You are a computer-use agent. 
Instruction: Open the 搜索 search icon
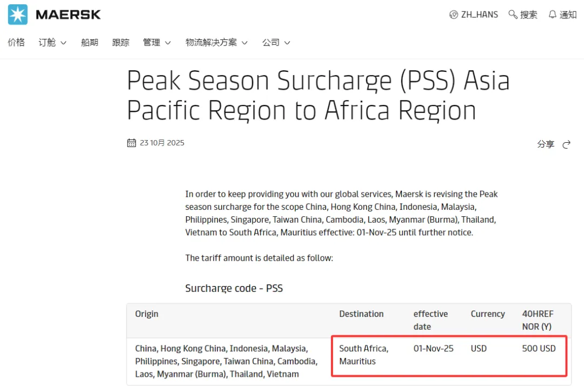tap(513, 15)
